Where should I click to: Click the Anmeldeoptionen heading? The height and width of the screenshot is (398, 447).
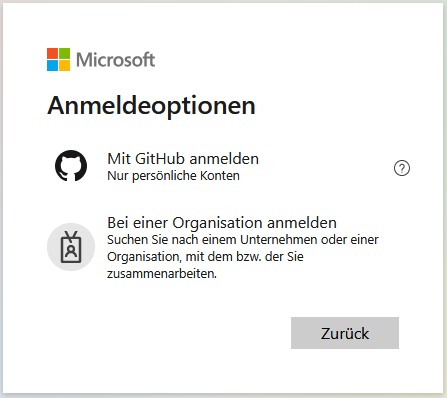point(151,106)
